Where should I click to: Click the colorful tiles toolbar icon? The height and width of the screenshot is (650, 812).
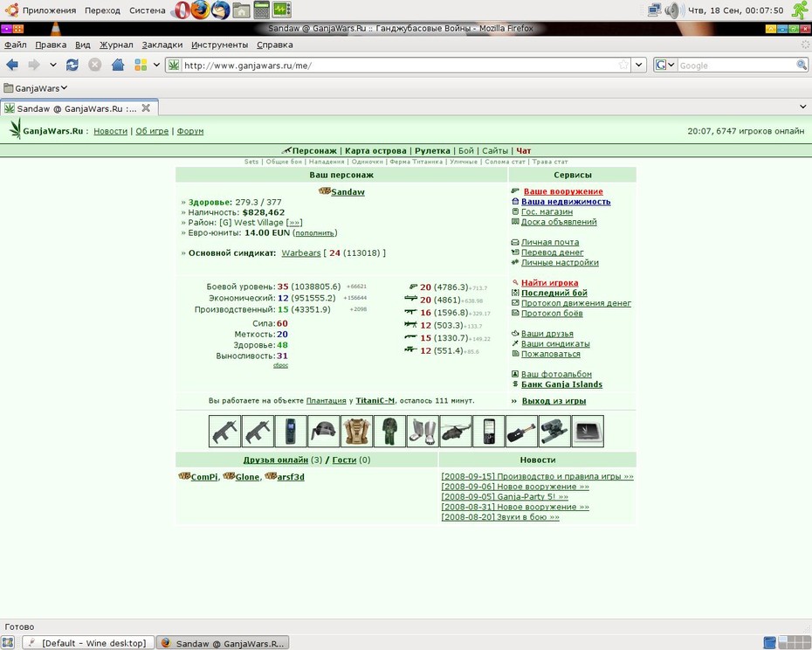[x=141, y=65]
